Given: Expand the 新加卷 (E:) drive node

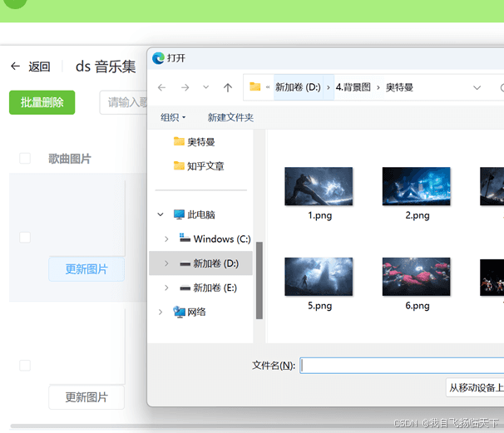Looking at the screenshot, I should (x=166, y=288).
